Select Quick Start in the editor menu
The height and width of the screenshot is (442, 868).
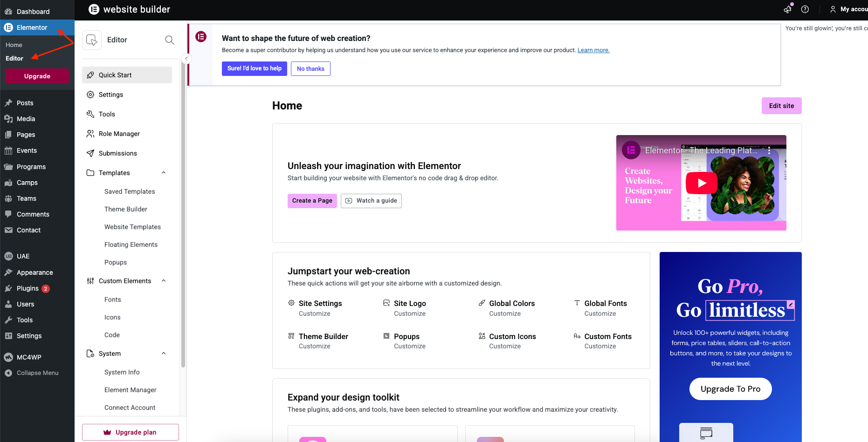click(x=115, y=75)
